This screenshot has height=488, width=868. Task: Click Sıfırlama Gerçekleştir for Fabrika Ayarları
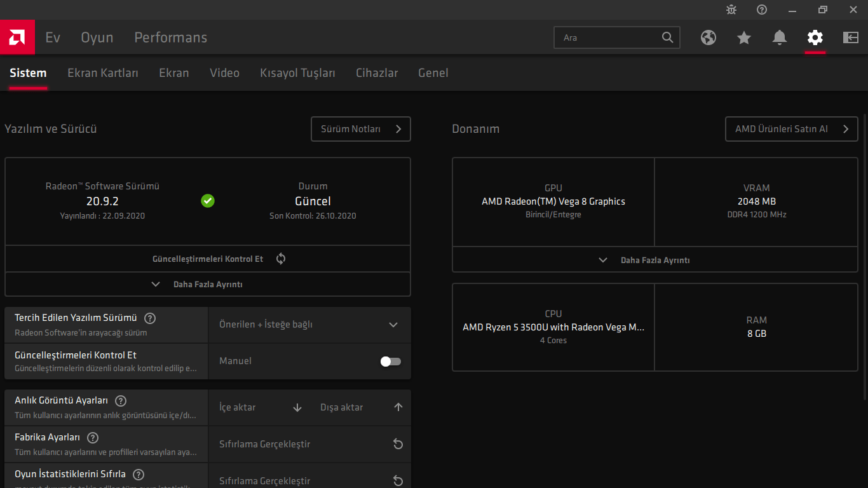click(309, 444)
